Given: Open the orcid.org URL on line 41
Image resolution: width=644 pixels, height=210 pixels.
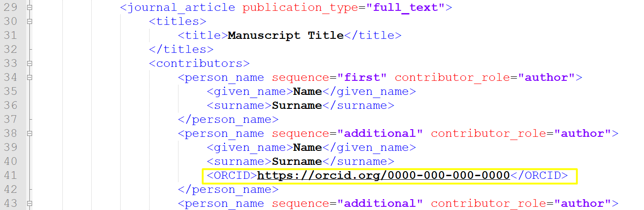Looking at the screenshot, I should [x=383, y=175].
